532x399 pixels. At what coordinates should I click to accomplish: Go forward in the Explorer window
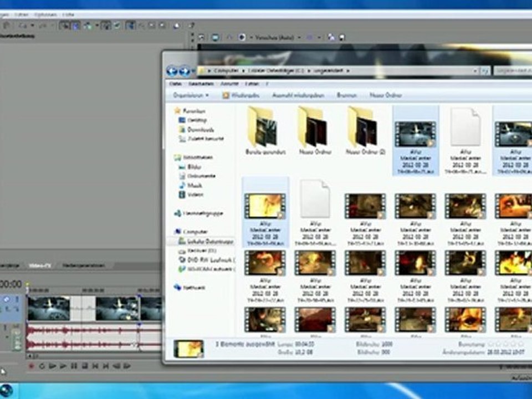tap(184, 71)
